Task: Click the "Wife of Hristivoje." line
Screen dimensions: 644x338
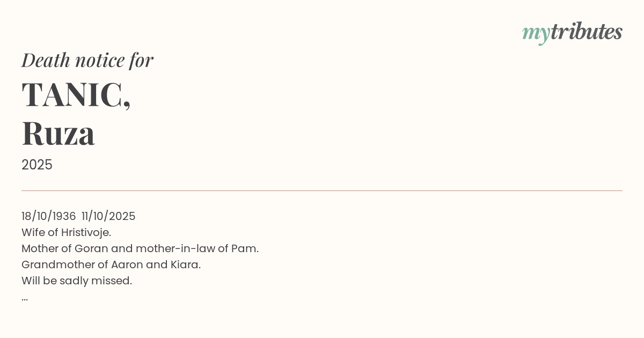Action: pyautogui.click(x=66, y=232)
